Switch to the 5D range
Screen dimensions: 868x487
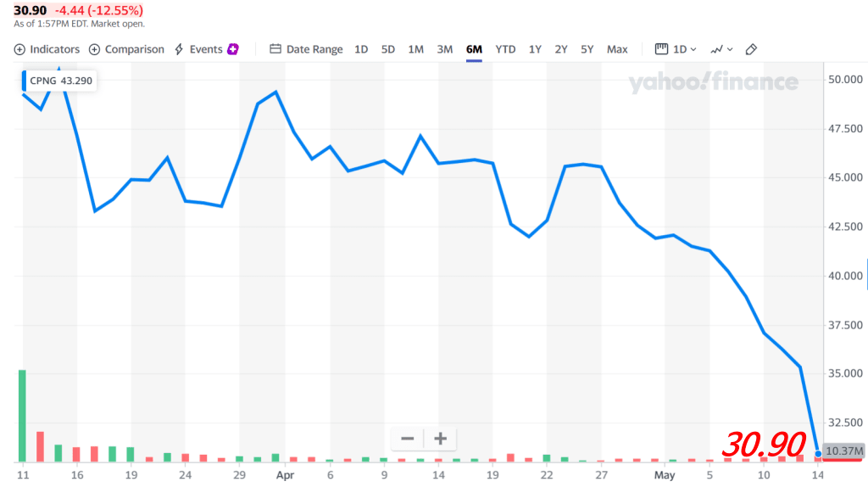[x=388, y=49]
